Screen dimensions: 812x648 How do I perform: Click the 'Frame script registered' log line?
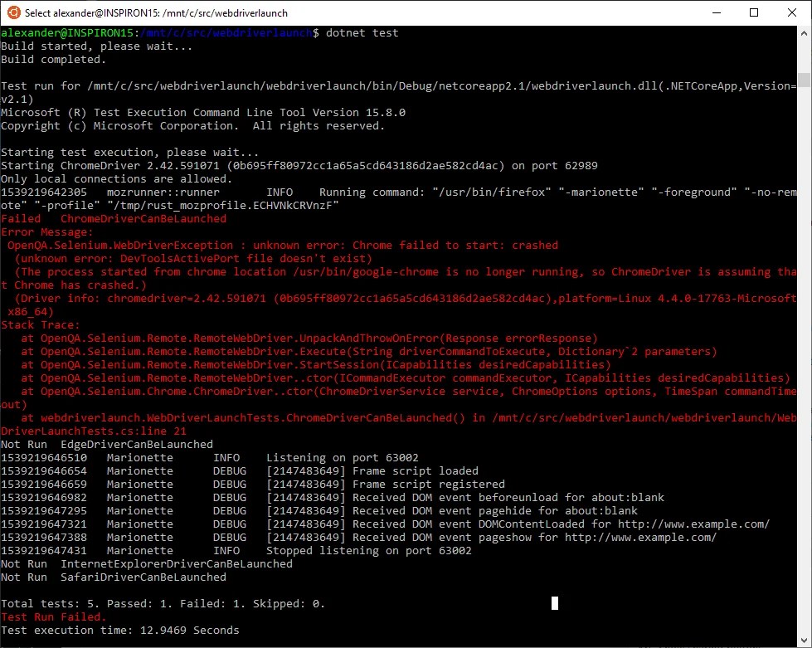pos(253,485)
